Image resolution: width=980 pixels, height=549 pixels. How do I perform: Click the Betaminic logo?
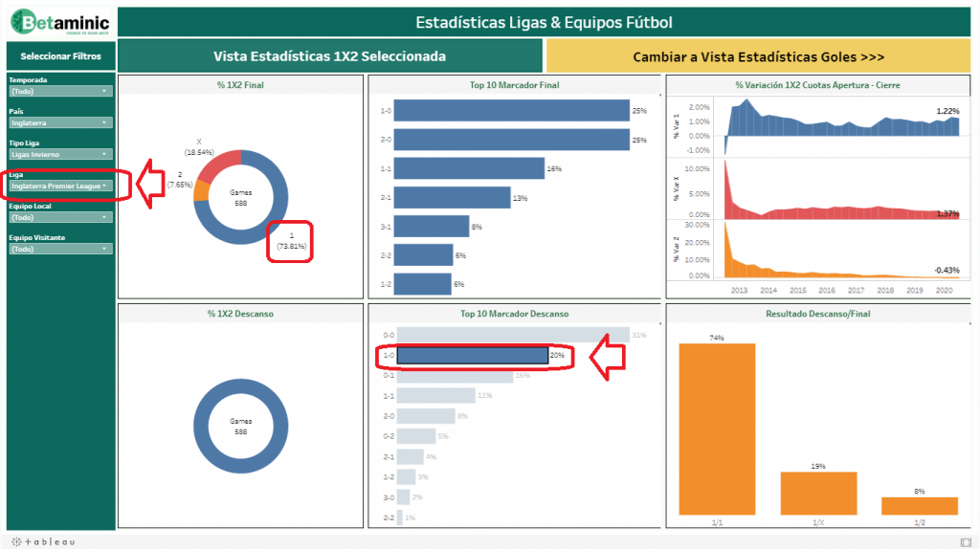pos(58,21)
